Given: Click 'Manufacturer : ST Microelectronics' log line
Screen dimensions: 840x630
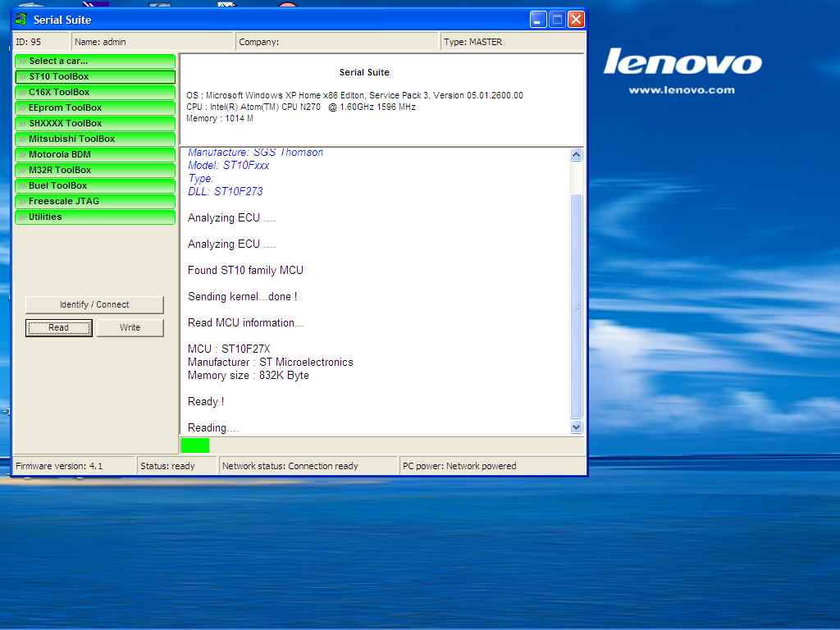Looking at the screenshot, I should click(x=271, y=363).
